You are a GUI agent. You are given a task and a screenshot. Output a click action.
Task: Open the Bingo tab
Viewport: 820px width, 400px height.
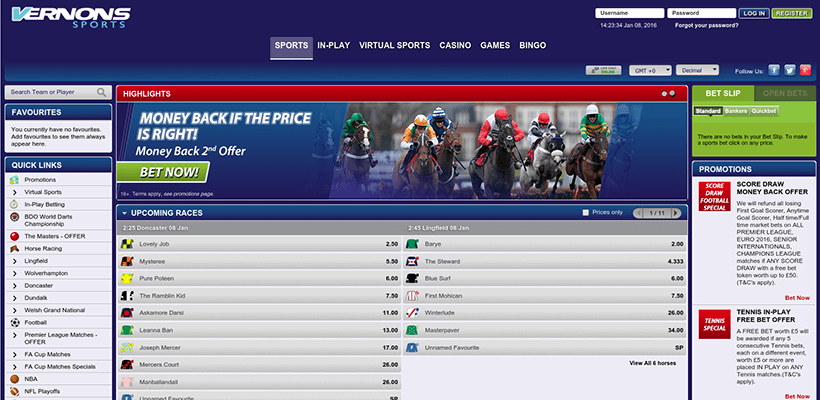[x=532, y=45]
